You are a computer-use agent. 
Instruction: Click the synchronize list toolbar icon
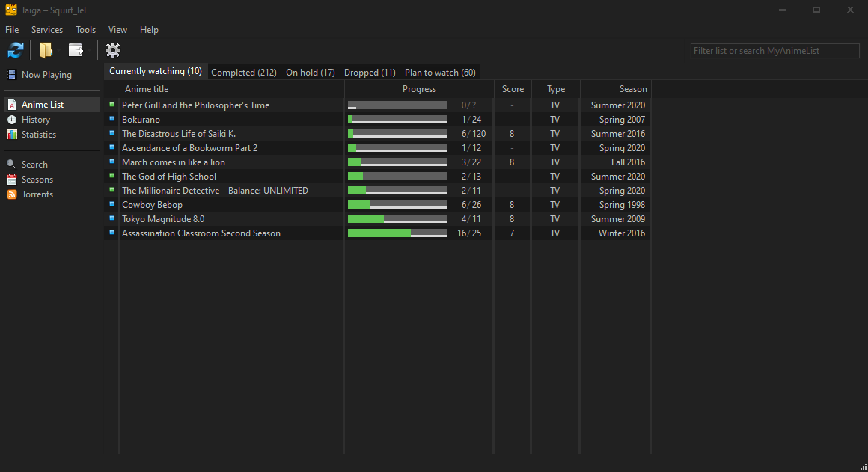[16, 50]
